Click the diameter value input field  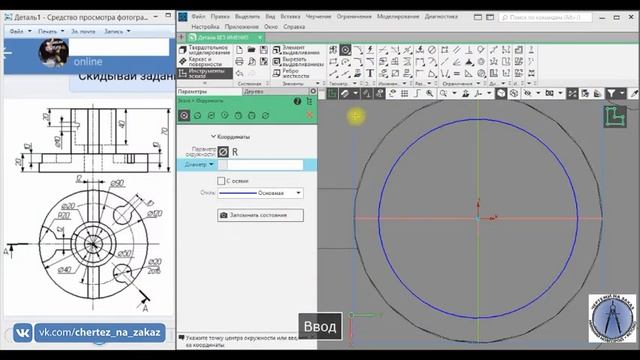pyautogui.click(x=265, y=164)
